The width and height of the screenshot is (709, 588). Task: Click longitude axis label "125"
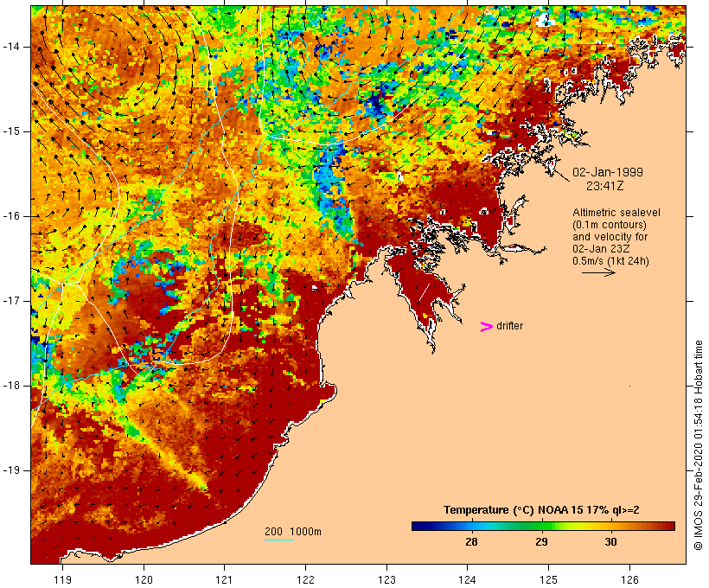[x=549, y=579]
